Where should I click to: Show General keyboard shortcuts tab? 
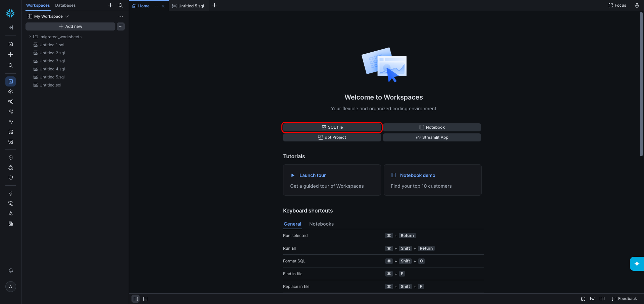292,224
